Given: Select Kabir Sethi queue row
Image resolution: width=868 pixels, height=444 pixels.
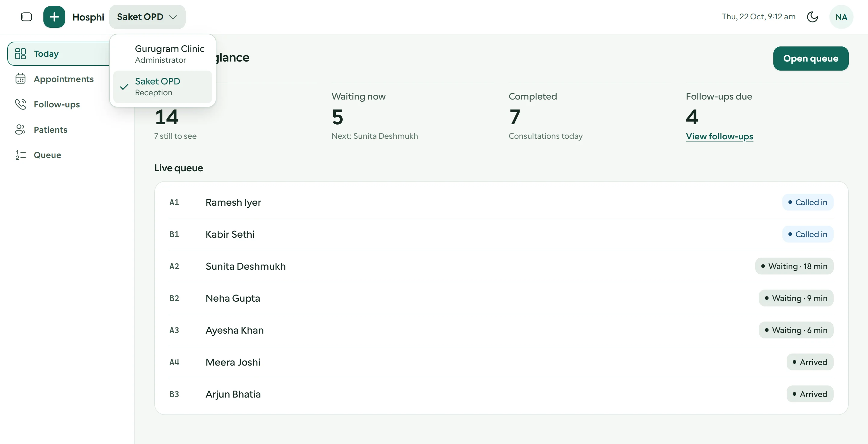Looking at the screenshot, I should (501, 234).
